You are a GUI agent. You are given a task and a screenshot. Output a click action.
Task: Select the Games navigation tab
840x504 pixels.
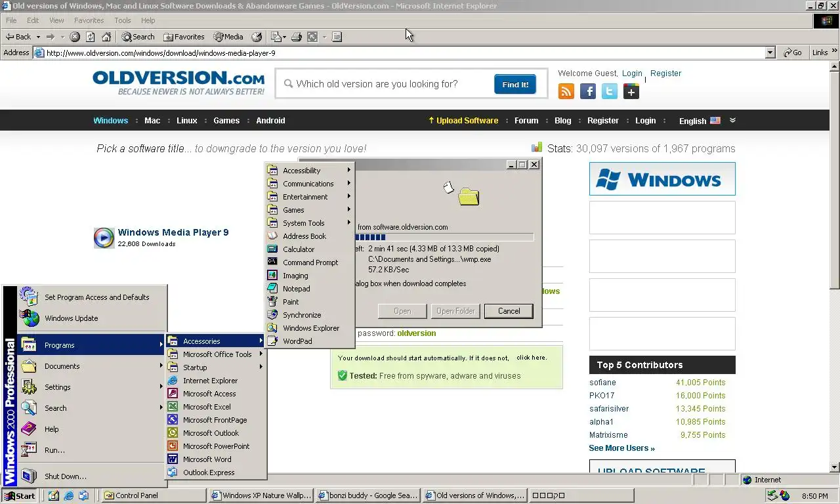226,121
